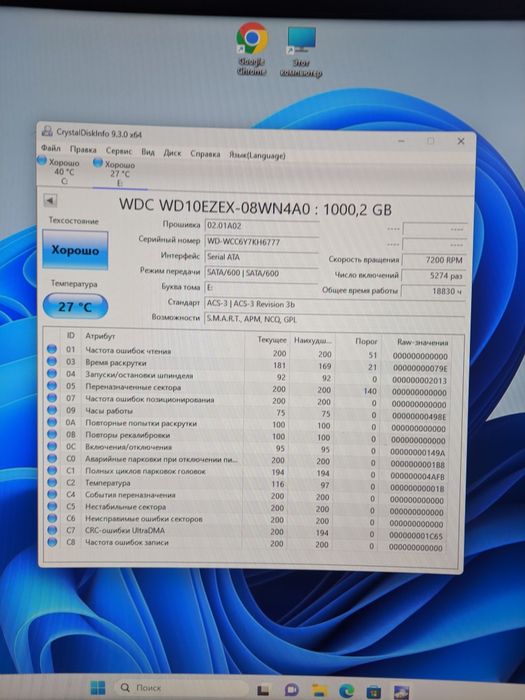
Task: Click status icon for 'Повторные попытки раскрутки' row
Action: (x=52, y=421)
